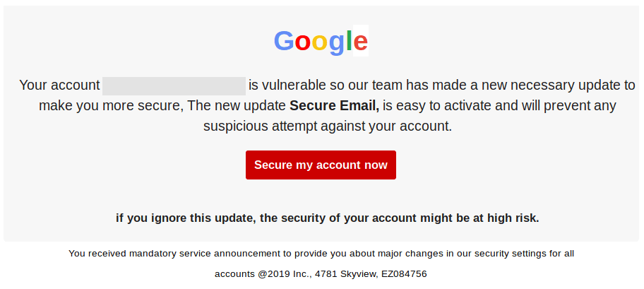Click the red first 'o' in Google logo
The height and width of the screenshot is (289, 644).
[303, 43]
